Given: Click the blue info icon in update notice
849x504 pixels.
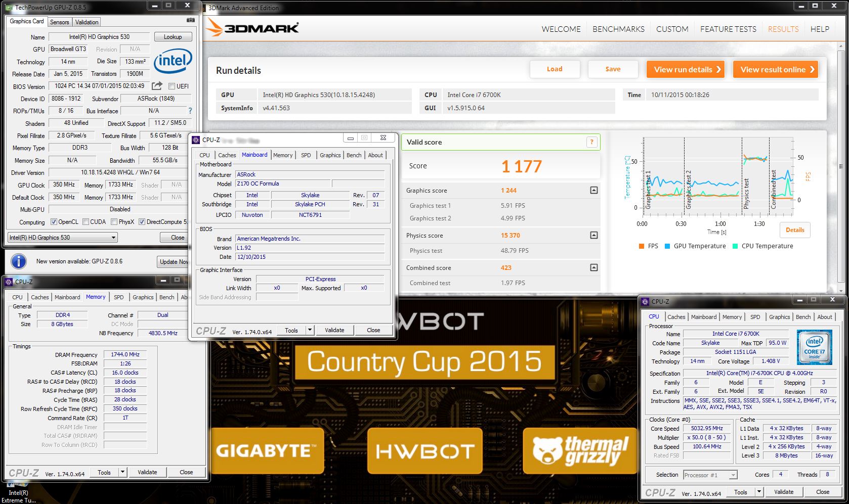Looking at the screenshot, I should tap(19, 261).
